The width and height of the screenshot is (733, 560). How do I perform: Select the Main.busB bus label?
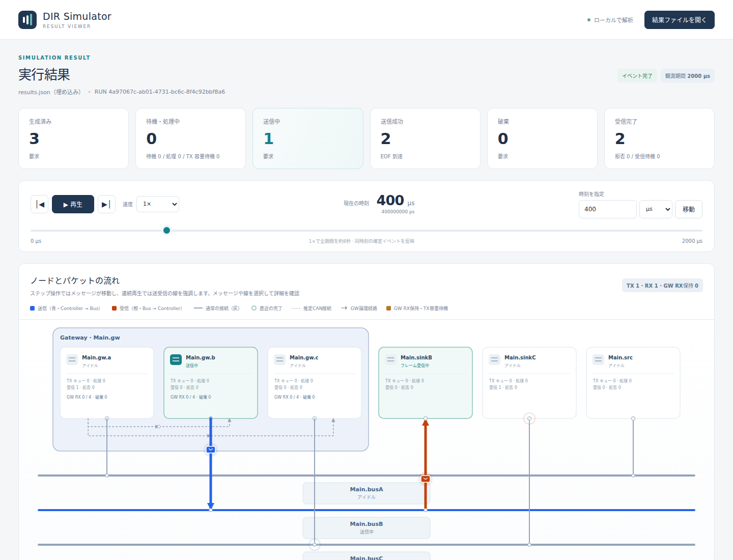point(366,527)
